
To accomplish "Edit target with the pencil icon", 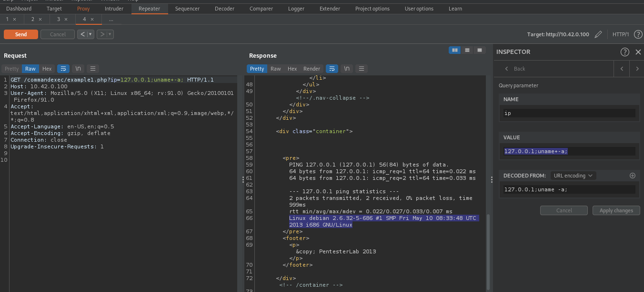I will point(599,34).
